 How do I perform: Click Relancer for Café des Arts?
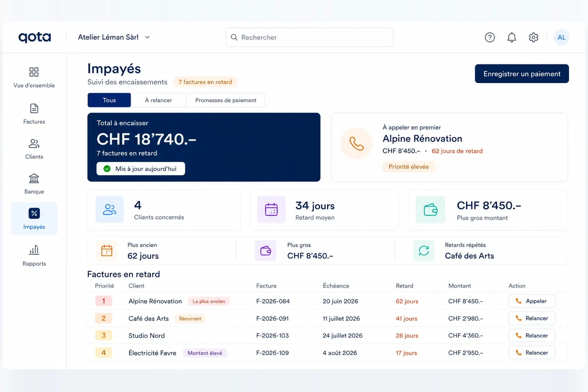532,318
